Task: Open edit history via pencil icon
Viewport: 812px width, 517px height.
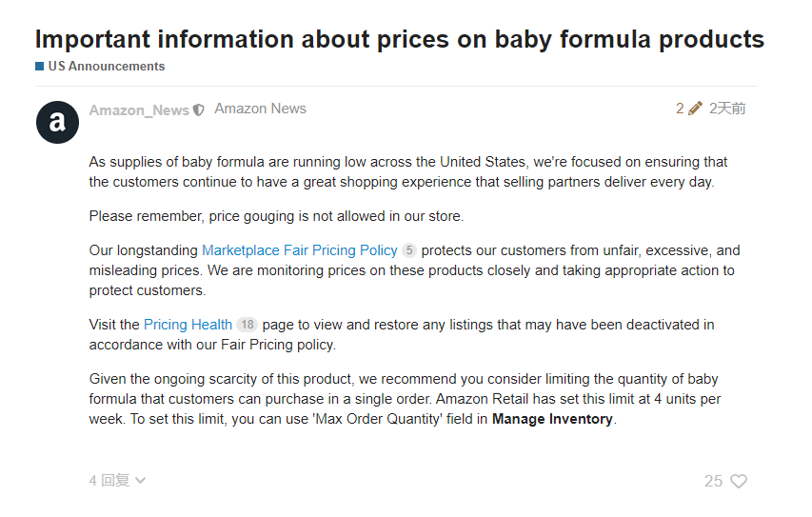Action: (x=695, y=109)
